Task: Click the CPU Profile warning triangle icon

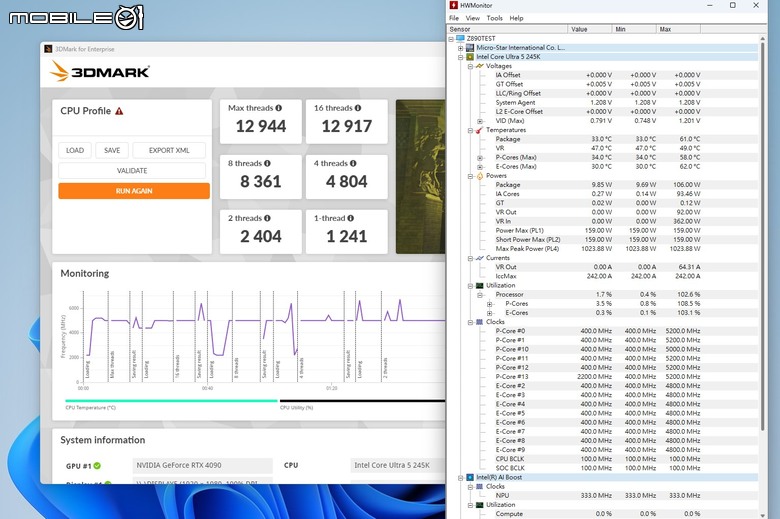Action: 119,111
